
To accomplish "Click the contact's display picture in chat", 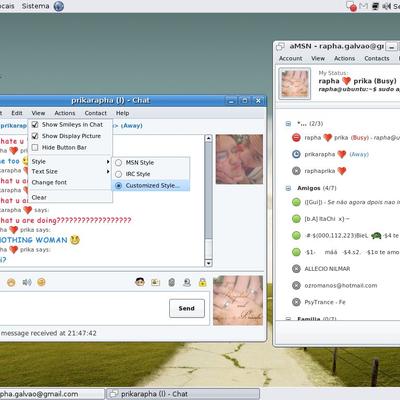I will 239,159.
